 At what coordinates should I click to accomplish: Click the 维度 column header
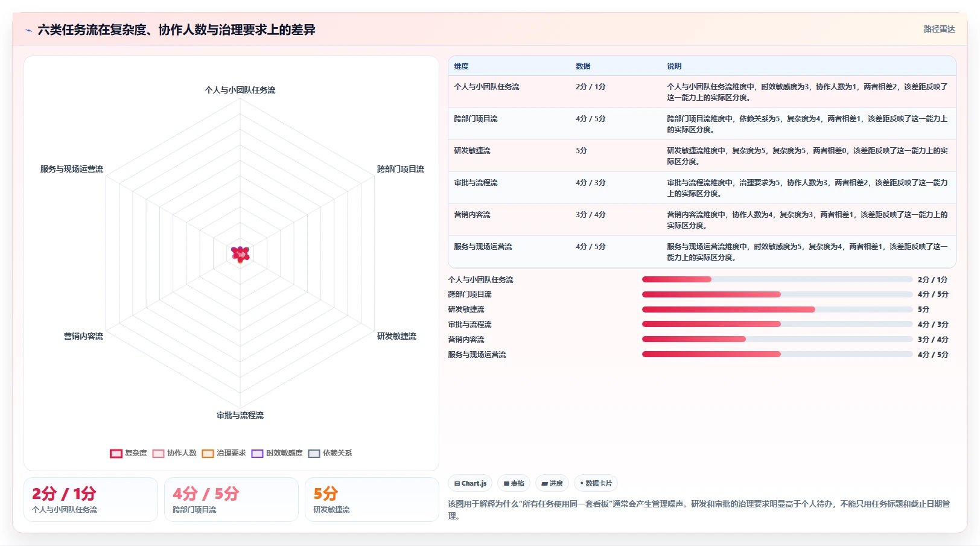point(461,66)
